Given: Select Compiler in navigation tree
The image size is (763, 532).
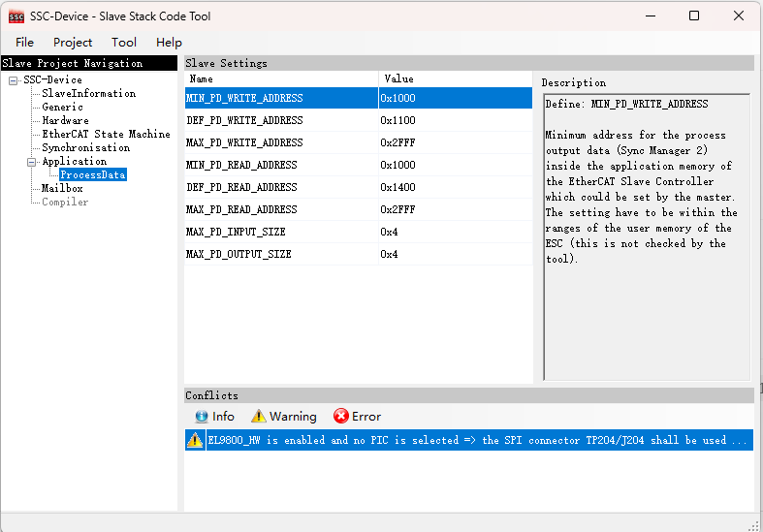Looking at the screenshot, I should click(x=65, y=203).
